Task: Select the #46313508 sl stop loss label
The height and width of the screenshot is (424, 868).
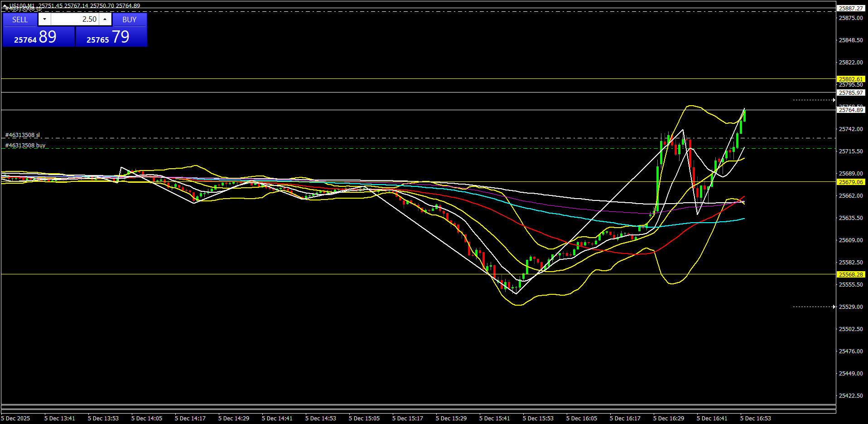Action: point(22,135)
